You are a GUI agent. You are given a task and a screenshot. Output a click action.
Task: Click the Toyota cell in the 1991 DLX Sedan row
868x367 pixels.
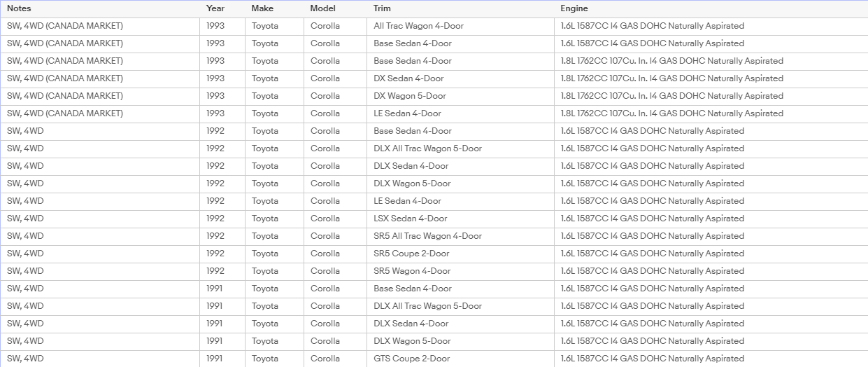pos(274,324)
